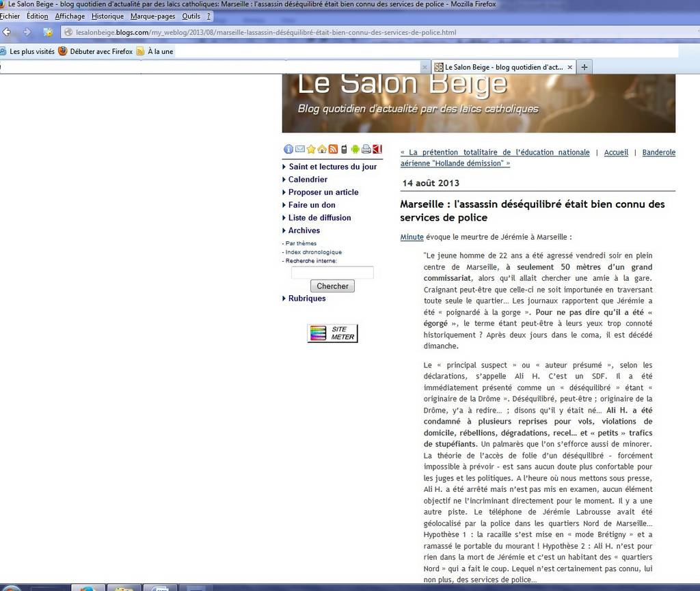The height and width of the screenshot is (591, 700).
Task: Open the Débuter avec Firefox bookmark
Action: click(96, 51)
